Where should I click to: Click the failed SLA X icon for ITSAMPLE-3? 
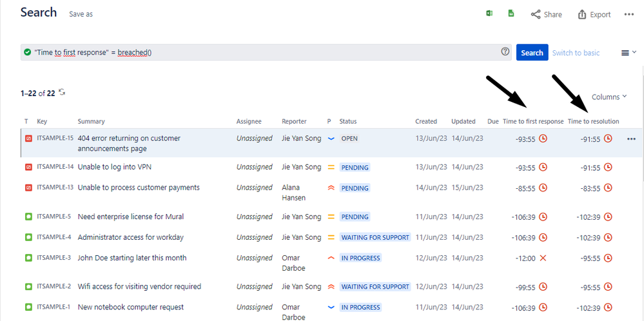point(543,258)
